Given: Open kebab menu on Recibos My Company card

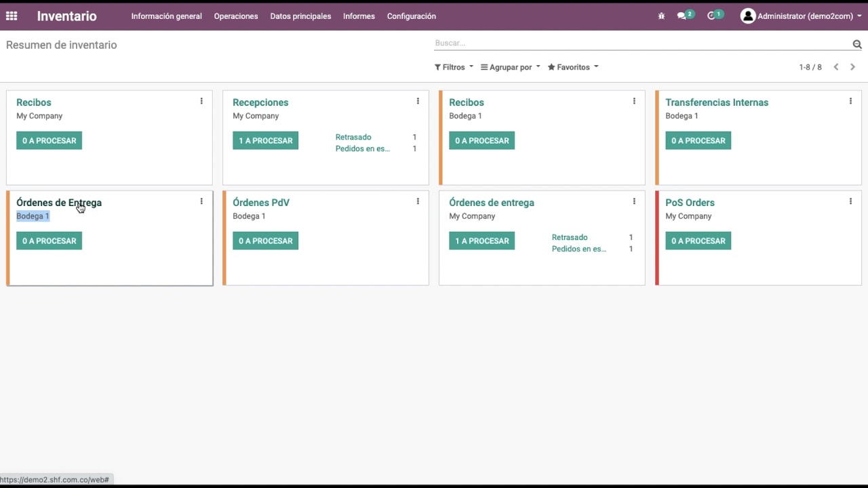Looking at the screenshot, I should click(x=201, y=102).
